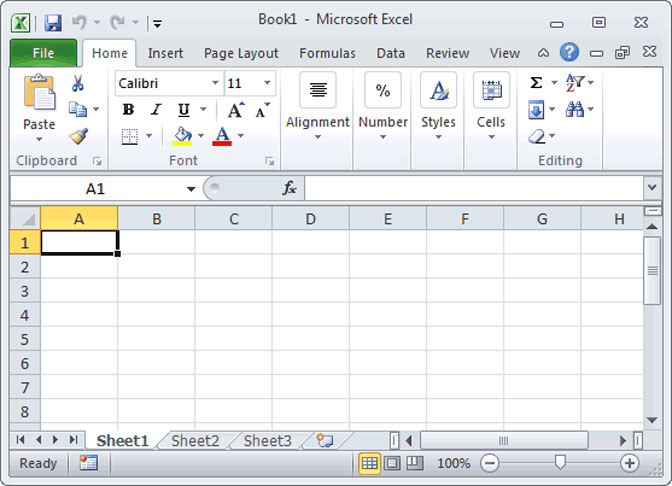
Task: Apply red font color
Action: (x=222, y=136)
